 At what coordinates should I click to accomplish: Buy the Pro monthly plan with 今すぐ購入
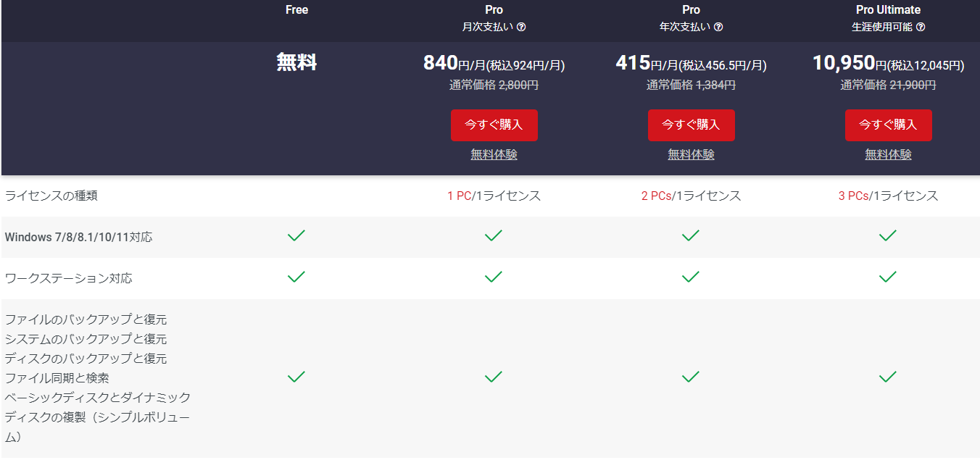coord(494,125)
